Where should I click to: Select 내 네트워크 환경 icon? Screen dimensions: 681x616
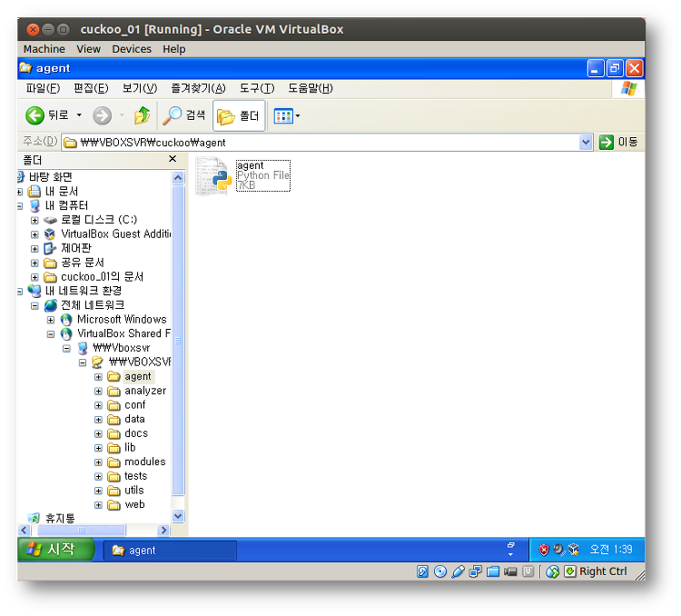(35, 291)
